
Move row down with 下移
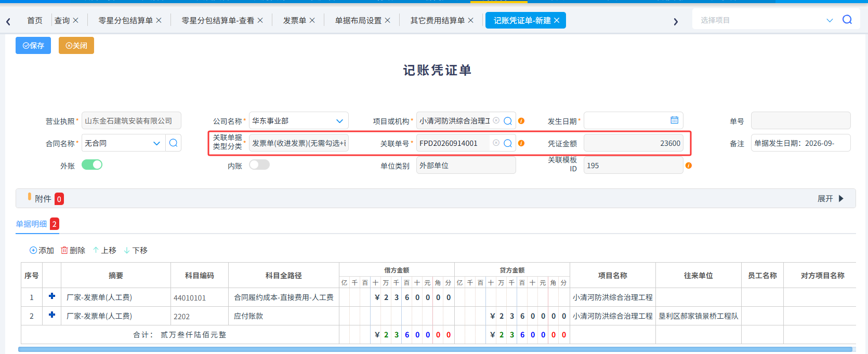coord(136,250)
